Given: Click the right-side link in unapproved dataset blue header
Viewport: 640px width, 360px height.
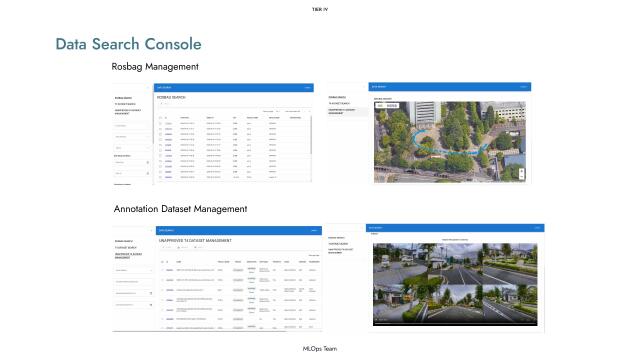Looking at the screenshot, I should coord(314,230).
